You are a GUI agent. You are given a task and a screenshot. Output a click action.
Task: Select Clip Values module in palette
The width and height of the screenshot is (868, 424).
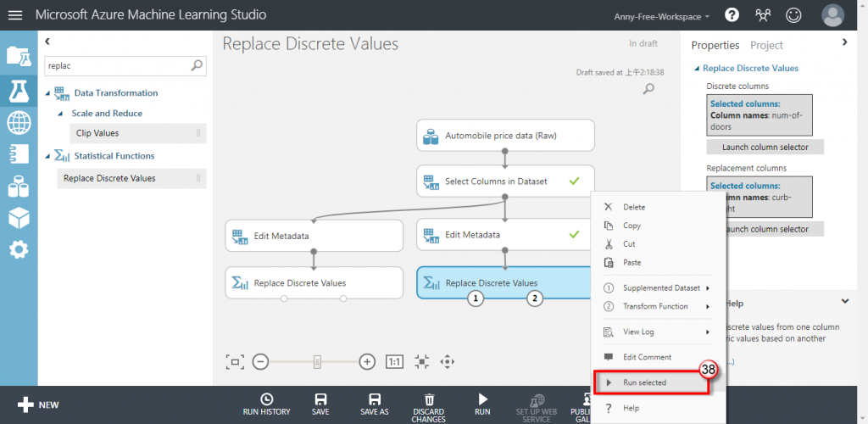(x=137, y=133)
